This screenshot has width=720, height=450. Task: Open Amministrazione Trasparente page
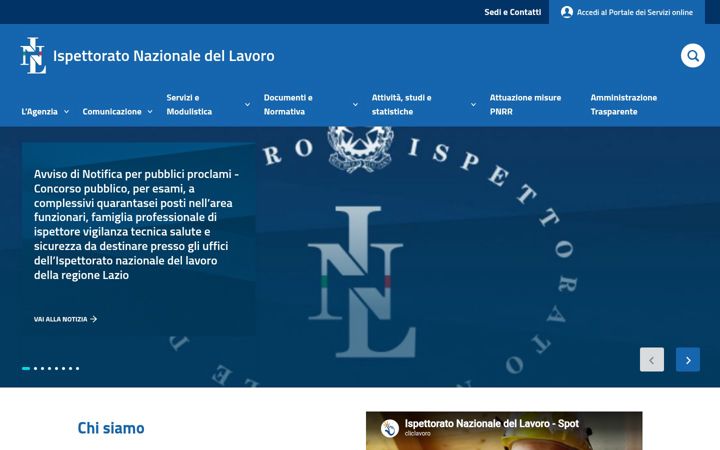tap(624, 104)
